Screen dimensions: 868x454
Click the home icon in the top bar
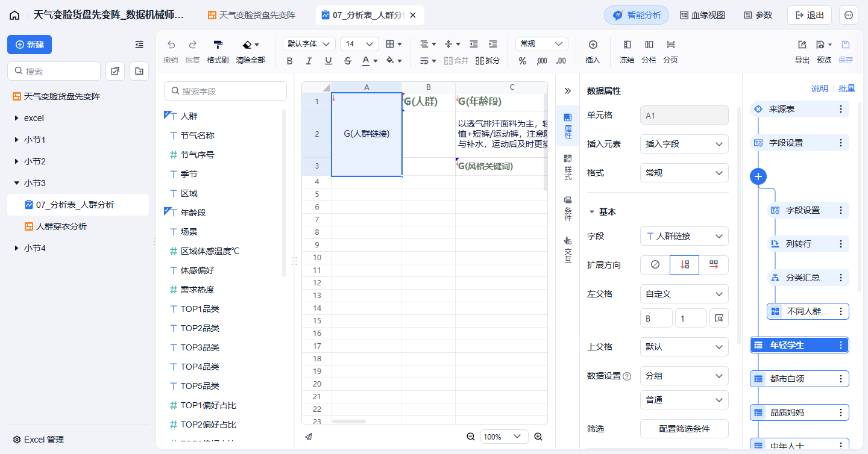tap(14, 15)
